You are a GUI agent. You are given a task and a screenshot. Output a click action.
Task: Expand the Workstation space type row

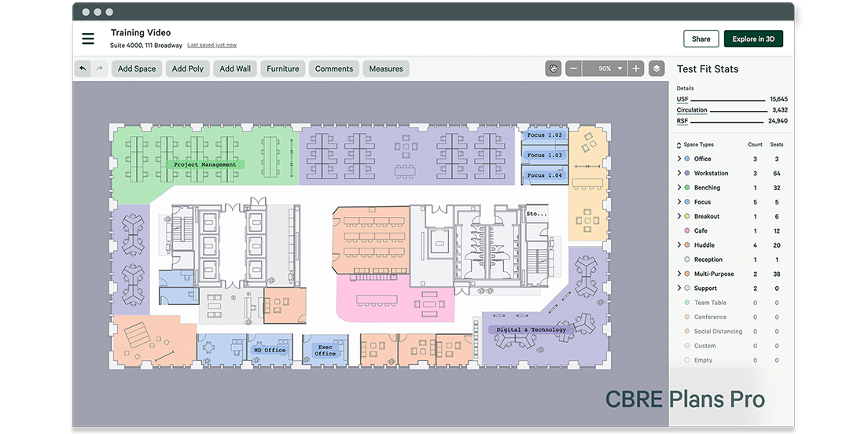click(x=679, y=174)
